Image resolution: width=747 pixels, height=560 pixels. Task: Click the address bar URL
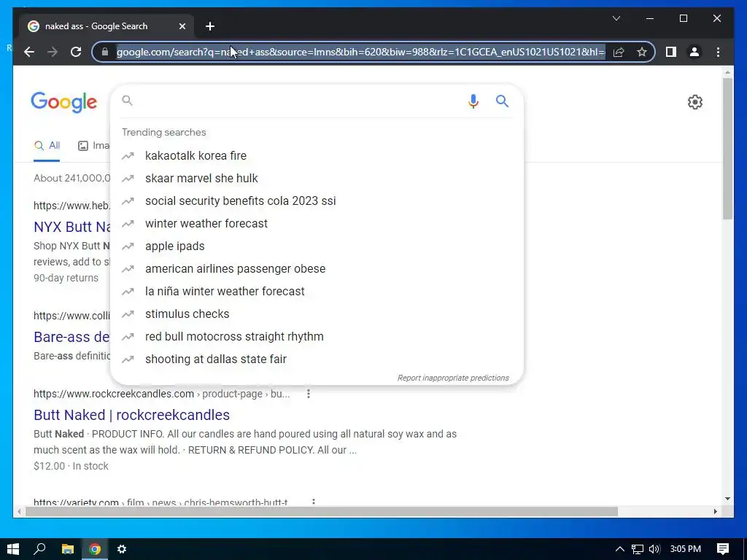[x=360, y=52]
